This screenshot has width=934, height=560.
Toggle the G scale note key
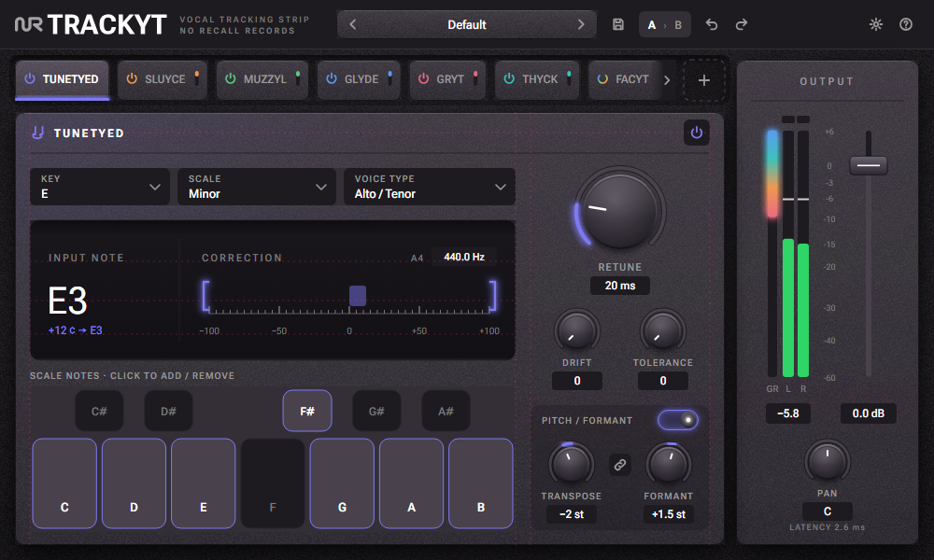pos(342,483)
